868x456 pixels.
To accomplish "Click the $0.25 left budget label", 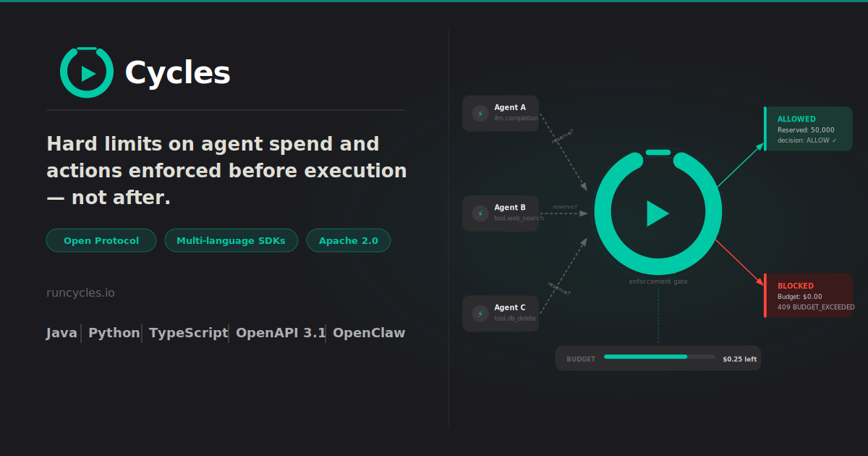I will coord(739,358).
